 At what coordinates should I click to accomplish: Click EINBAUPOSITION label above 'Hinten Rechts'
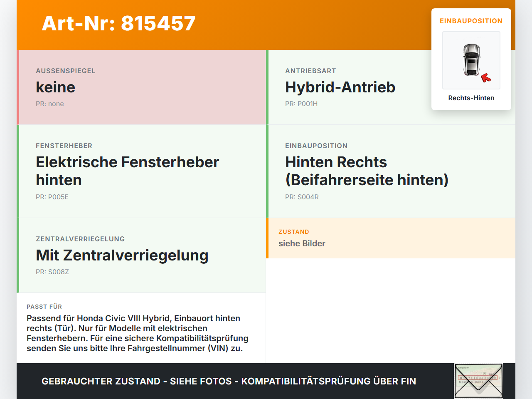click(x=316, y=146)
